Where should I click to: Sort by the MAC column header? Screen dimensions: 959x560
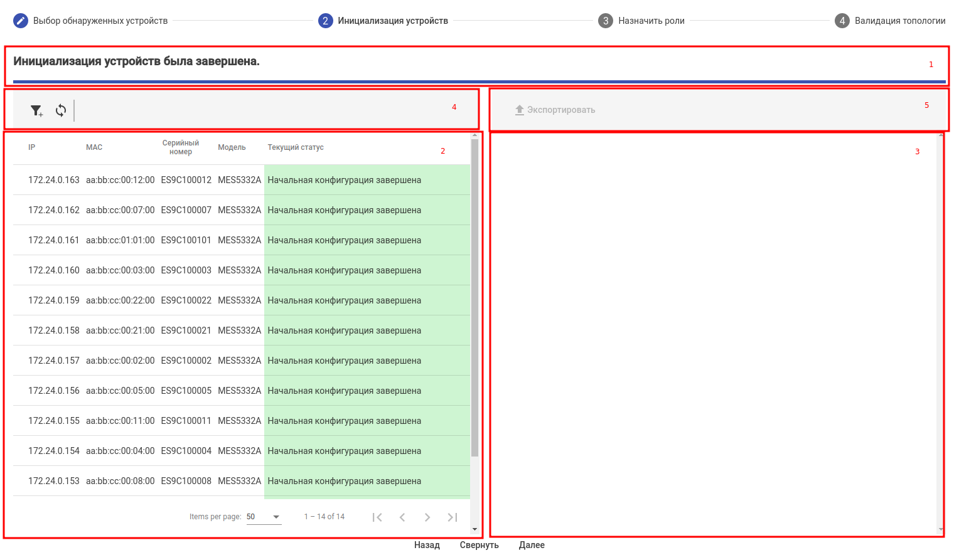click(94, 147)
